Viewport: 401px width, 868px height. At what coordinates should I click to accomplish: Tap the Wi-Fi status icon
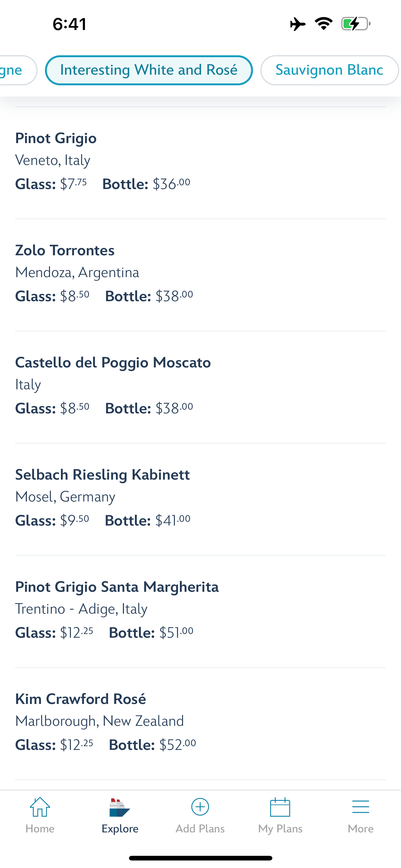(x=324, y=23)
